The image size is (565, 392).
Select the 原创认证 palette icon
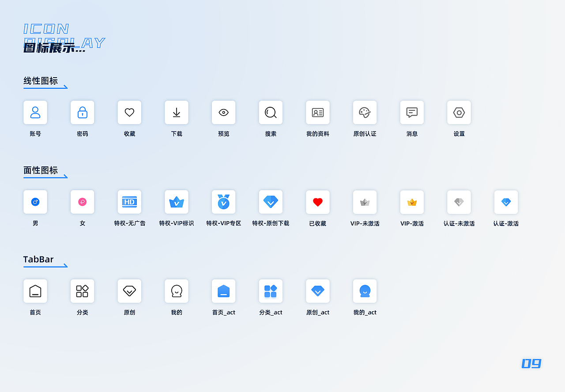point(365,113)
